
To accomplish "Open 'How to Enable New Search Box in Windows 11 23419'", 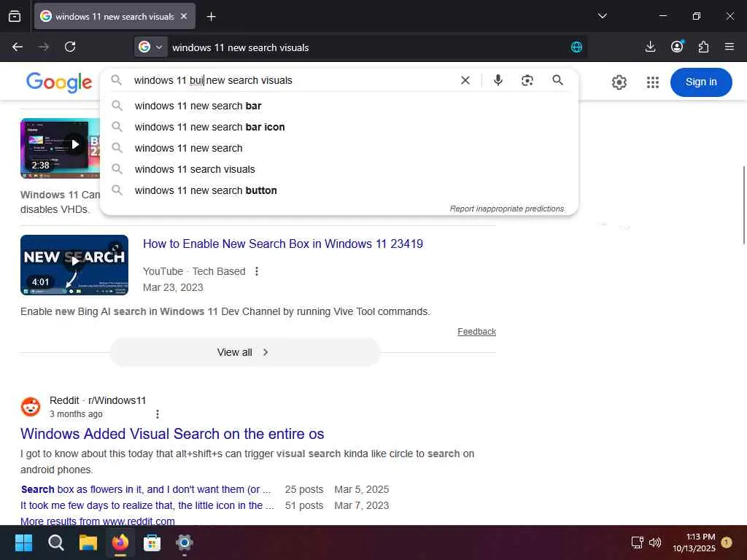I will click(283, 244).
